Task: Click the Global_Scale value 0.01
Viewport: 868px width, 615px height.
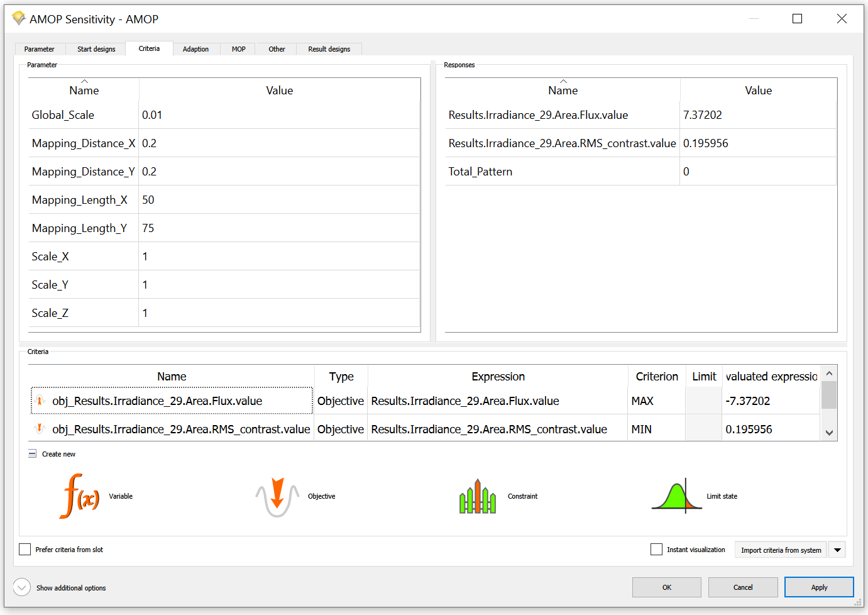Action: (x=152, y=115)
